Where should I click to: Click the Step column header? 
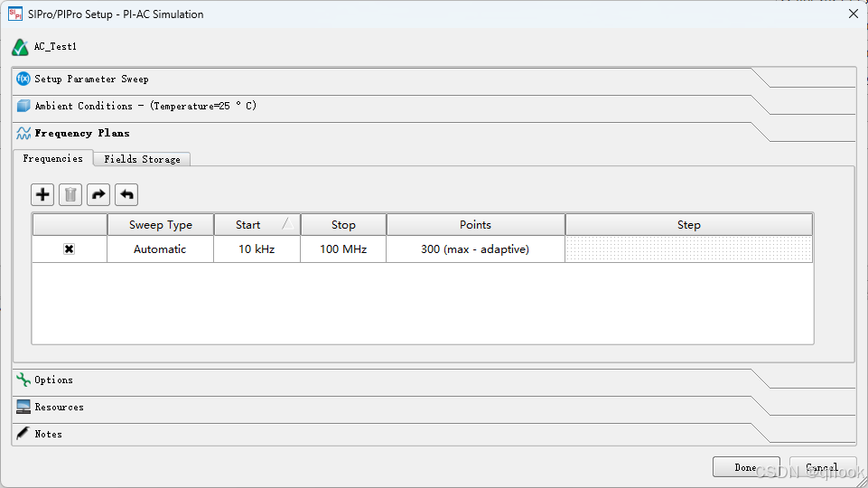[688, 225]
